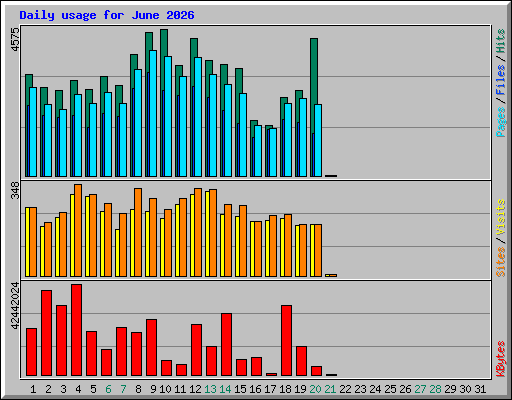This screenshot has height=400, width=512.
Task: Select day '22' on the x-axis
Action: (345, 389)
